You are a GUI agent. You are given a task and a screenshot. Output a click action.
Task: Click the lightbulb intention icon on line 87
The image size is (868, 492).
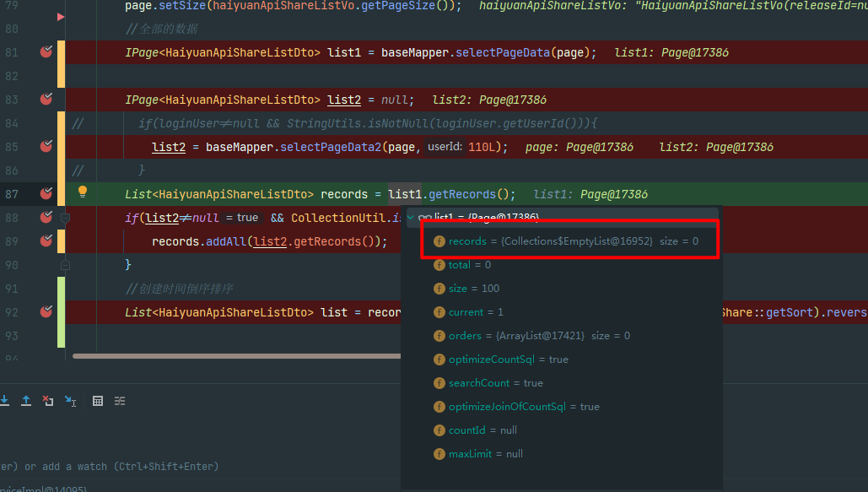(83, 192)
